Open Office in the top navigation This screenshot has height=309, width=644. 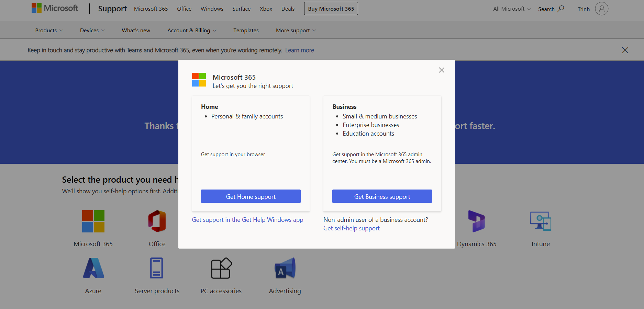point(184,9)
